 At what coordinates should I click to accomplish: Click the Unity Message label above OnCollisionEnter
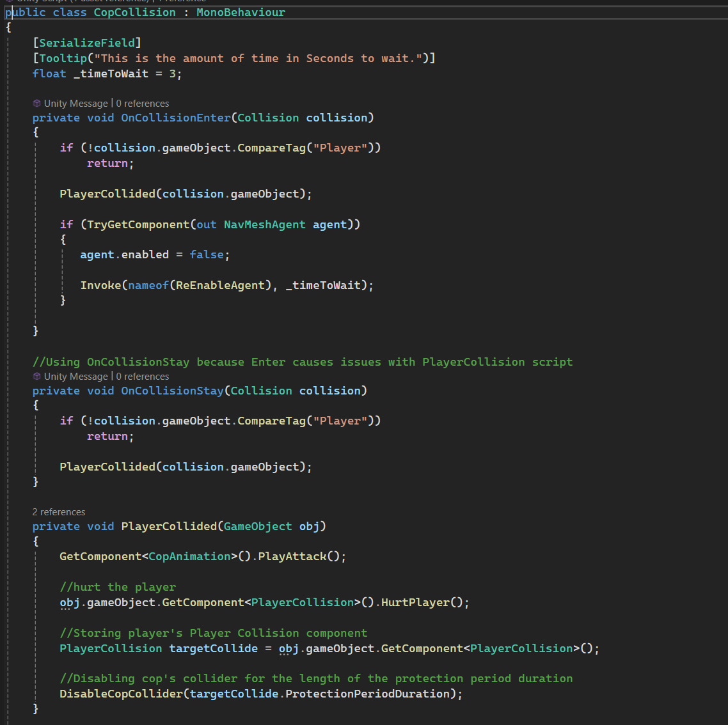75,104
